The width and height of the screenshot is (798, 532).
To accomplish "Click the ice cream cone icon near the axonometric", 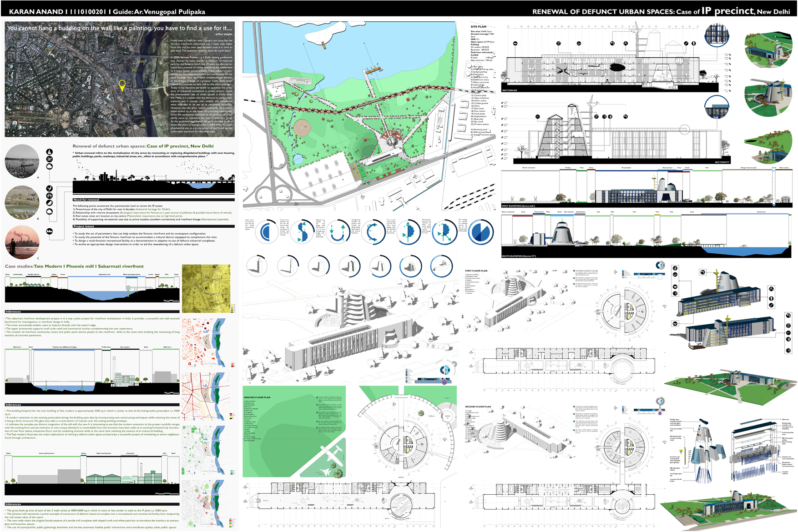I will 771,299.
